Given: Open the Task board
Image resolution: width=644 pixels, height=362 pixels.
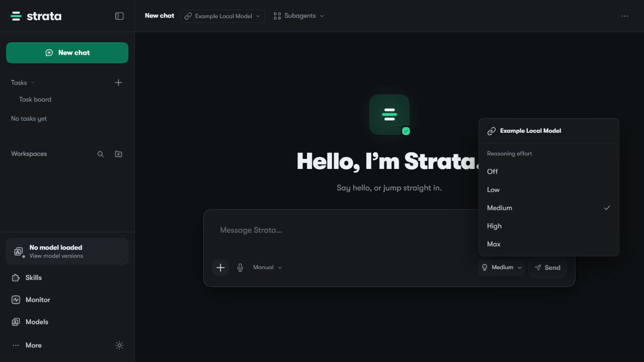Looking at the screenshot, I should [x=35, y=100].
